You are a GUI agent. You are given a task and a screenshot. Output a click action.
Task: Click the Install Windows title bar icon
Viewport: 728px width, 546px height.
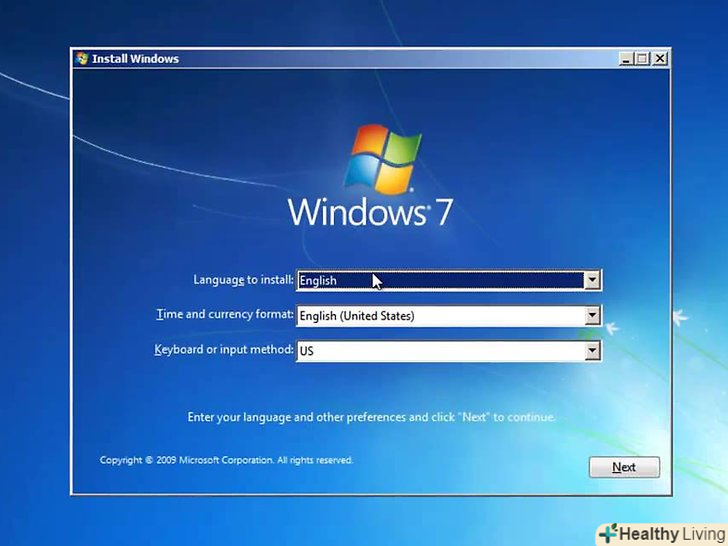tap(82, 58)
